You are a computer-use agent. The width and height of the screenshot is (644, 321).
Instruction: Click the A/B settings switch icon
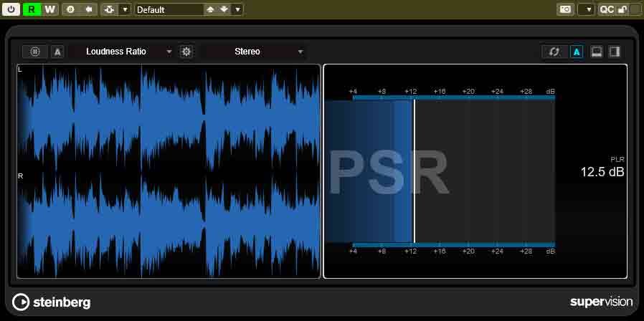pos(70,9)
